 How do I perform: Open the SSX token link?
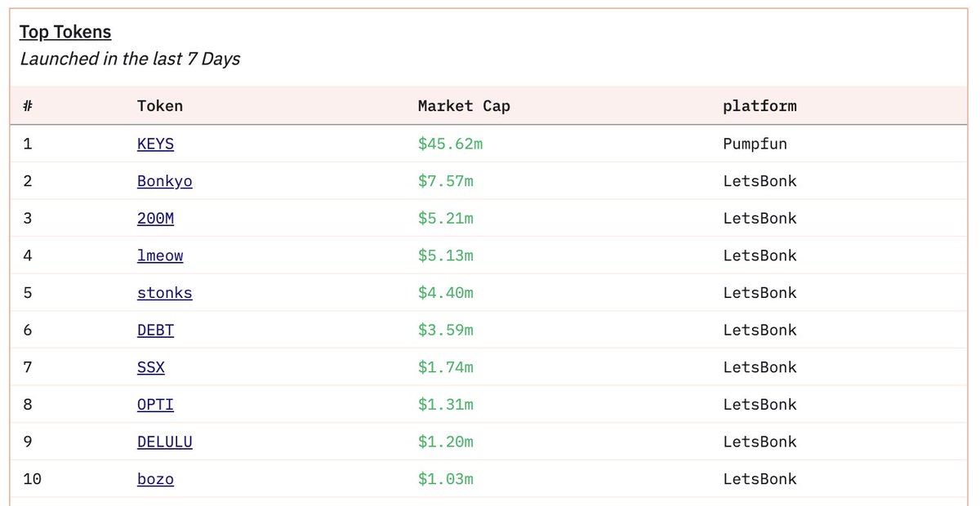point(151,367)
